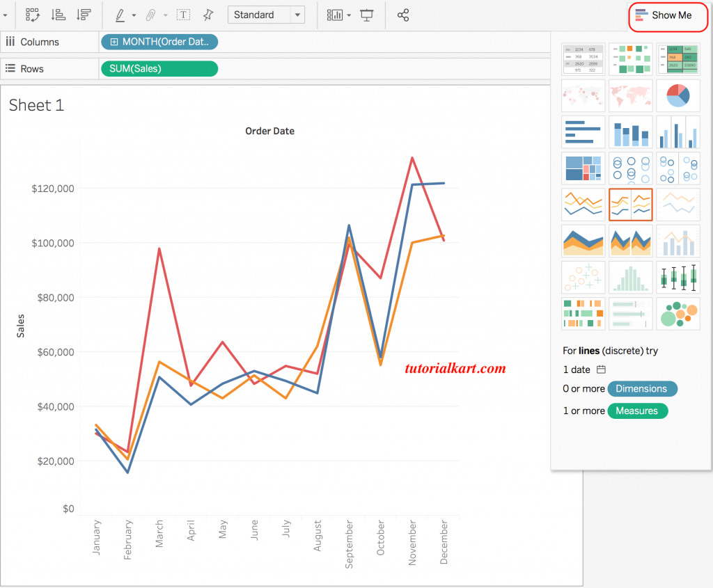Enter presentation mode
The height and width of the screenshot is (588, 713).
tap(368, 14)
